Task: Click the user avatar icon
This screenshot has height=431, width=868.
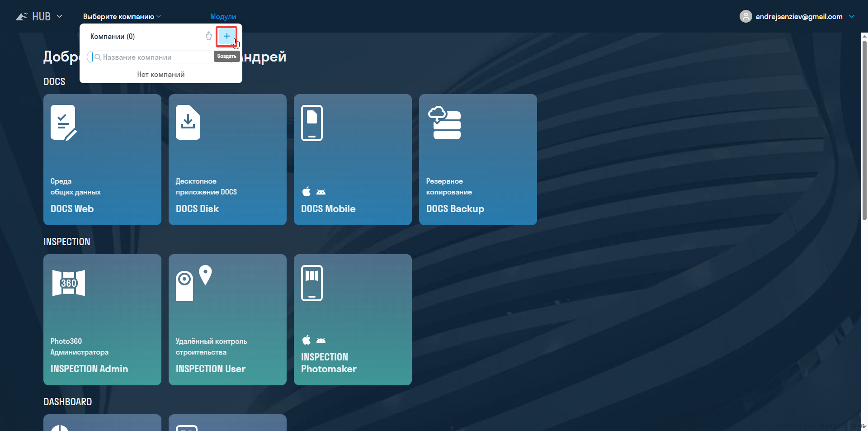Action: tap(745, 17)
